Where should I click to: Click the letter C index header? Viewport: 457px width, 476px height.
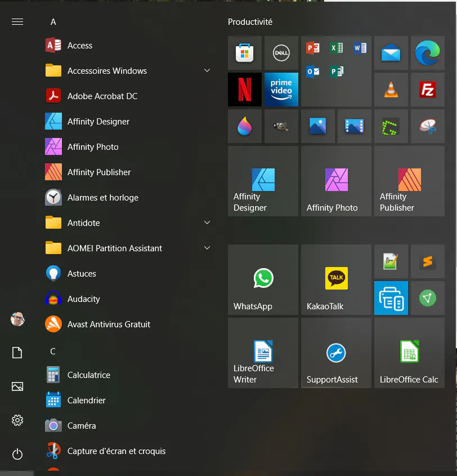pyautogui.click(x=53, y=352)
